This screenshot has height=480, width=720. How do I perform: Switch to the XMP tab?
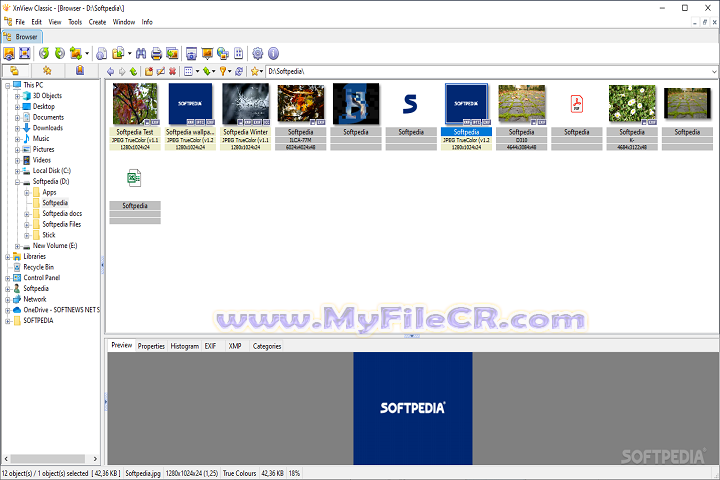[235, 346]
